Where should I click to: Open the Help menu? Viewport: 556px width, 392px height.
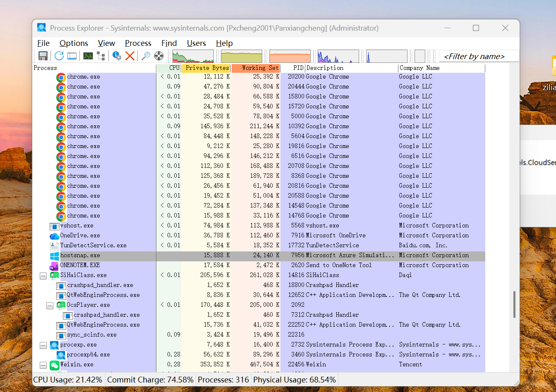tap(224, 43)
